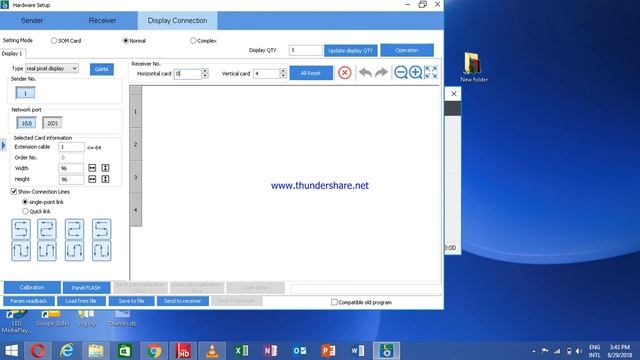The image size is (640, 360).
Task: Open PowerPoint from the taskbar
Action: pos(328,351)
